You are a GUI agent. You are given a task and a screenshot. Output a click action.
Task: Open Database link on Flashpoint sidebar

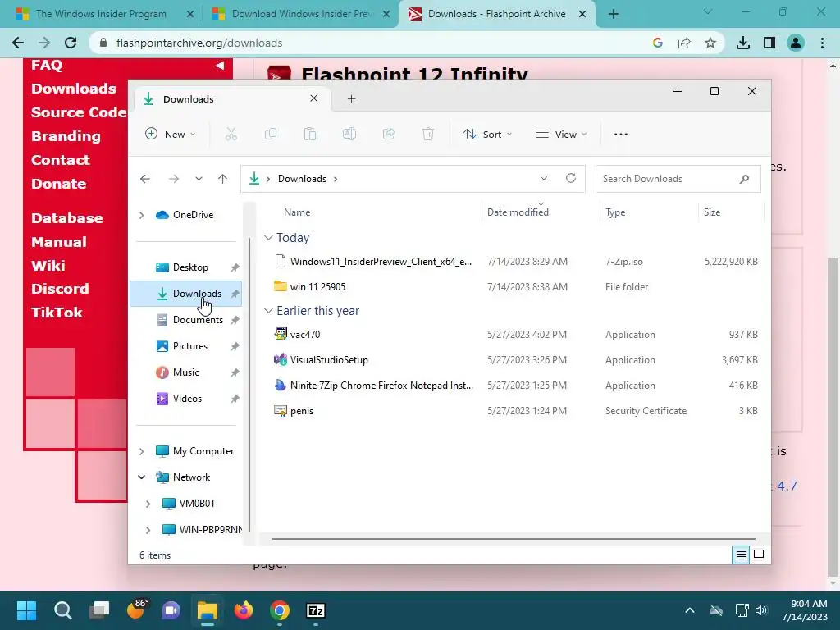67,218
